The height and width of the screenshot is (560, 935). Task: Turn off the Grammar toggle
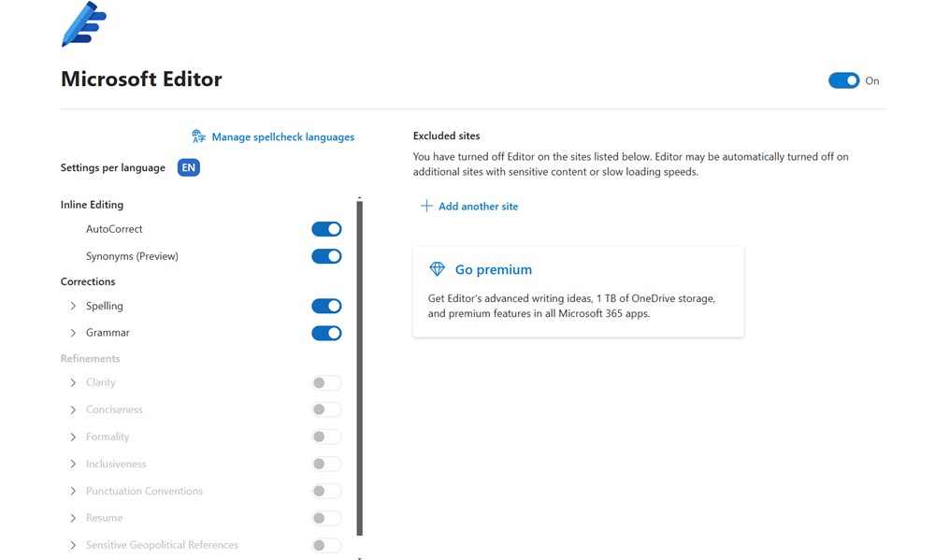tap(326, 333)
